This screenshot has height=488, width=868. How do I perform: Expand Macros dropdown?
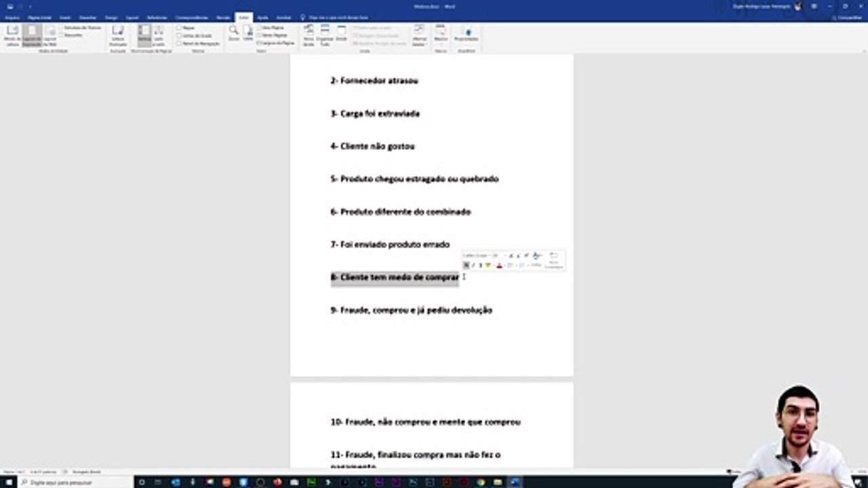point(441,36)
